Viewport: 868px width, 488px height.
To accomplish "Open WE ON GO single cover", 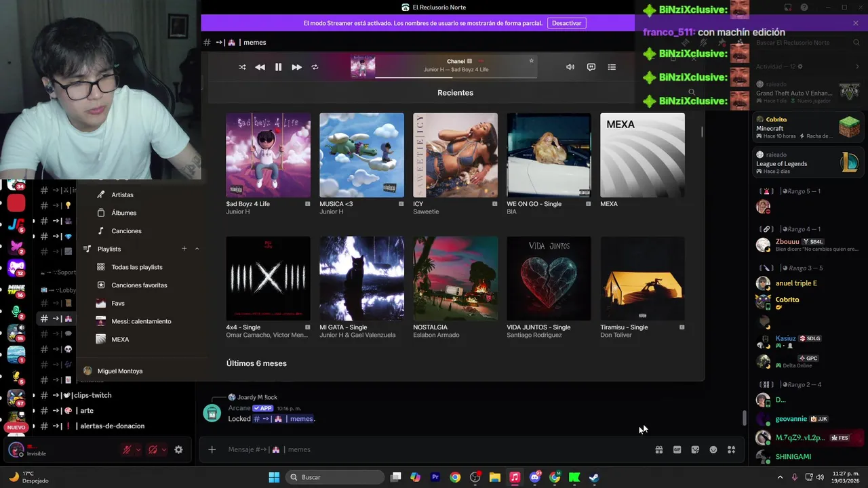I will point(549,155).
